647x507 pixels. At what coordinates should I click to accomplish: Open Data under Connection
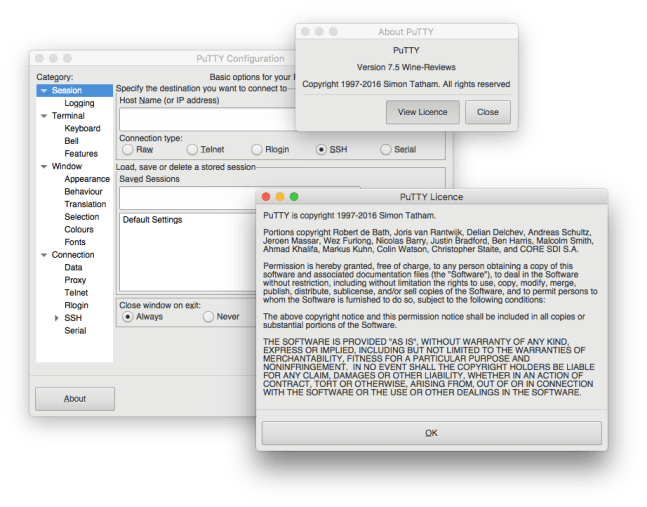[73, 267]
